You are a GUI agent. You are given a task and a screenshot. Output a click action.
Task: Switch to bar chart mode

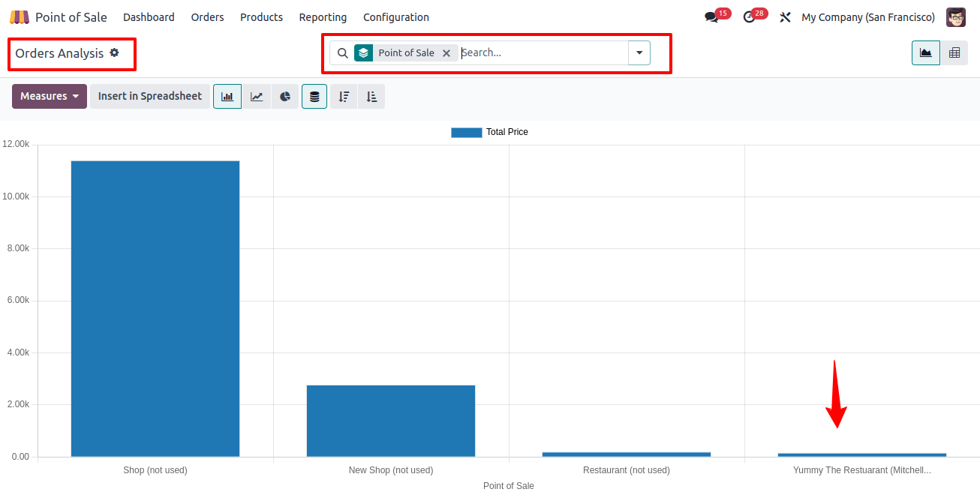tap(227, 96)
